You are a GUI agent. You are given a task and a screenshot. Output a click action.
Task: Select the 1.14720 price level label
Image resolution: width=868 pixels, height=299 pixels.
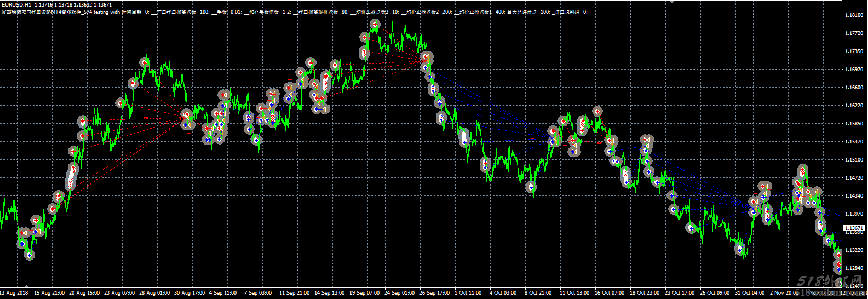854,178
